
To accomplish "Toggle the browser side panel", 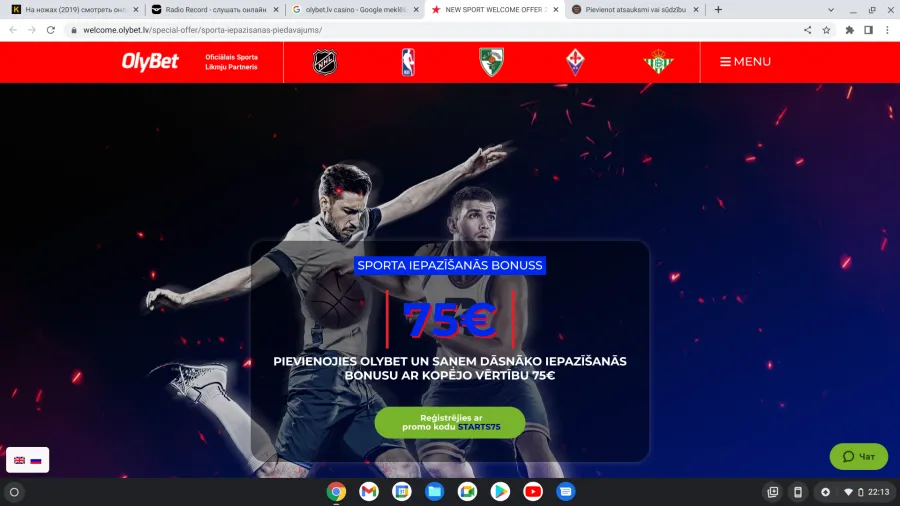I will point(868,30).
